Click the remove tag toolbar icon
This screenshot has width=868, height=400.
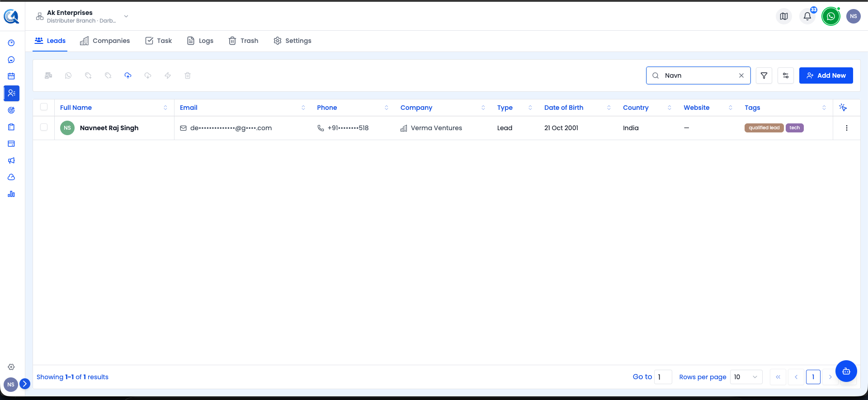(x=108, y=75)
